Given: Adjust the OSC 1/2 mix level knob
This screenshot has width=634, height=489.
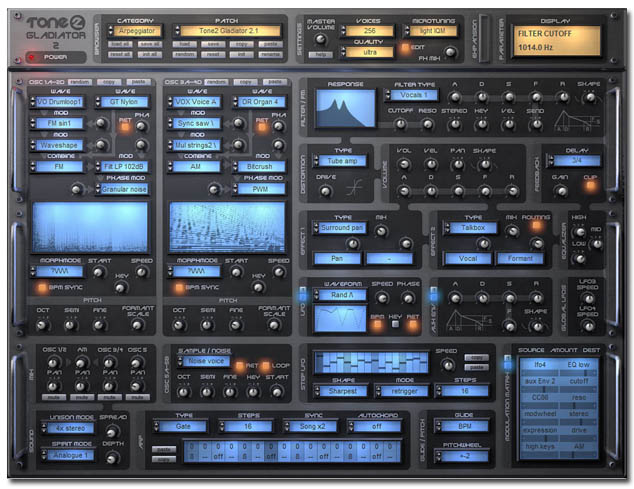Looking at the screenshot, I should pos(53,362).
